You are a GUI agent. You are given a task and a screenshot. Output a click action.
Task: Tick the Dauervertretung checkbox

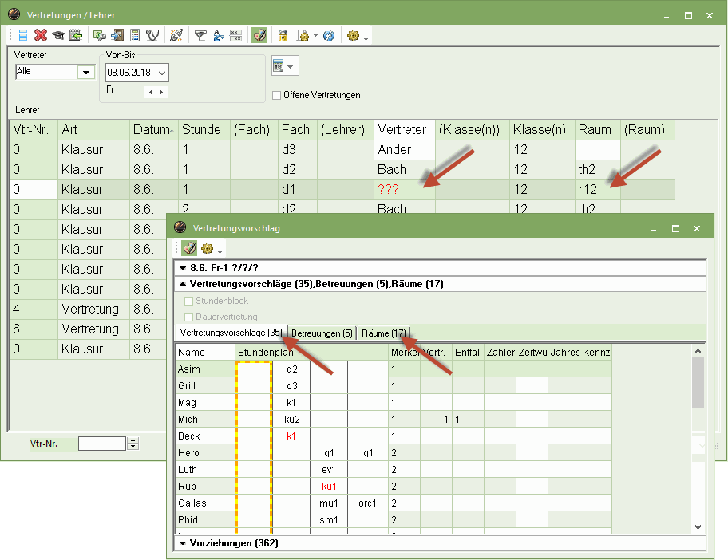click(188, 317)
